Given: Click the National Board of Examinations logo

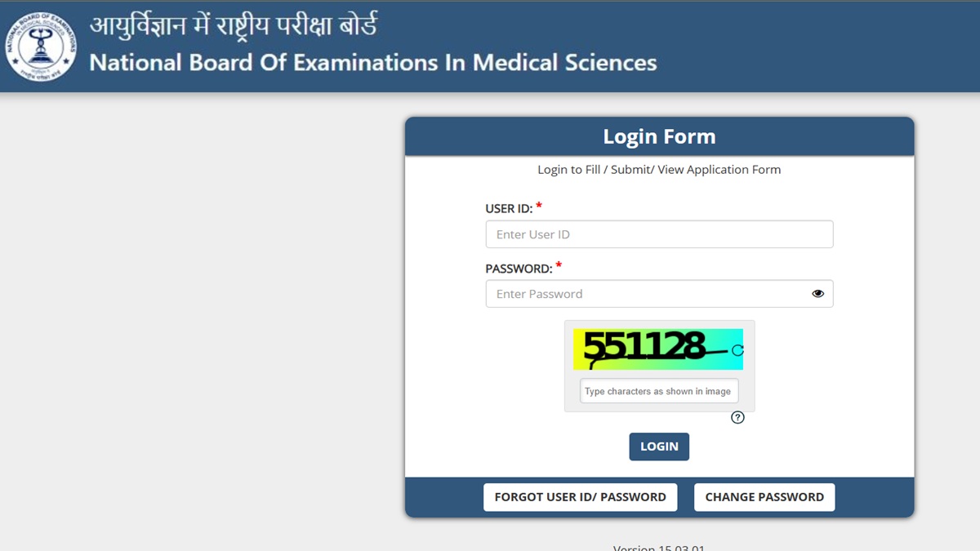Looking at the screenshot, I should 41,46.
